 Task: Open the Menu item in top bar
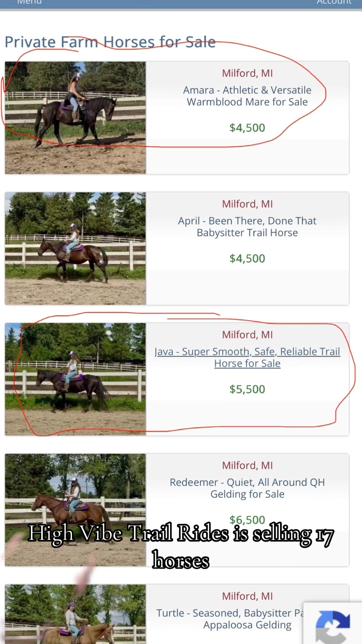tap(29, 2)
